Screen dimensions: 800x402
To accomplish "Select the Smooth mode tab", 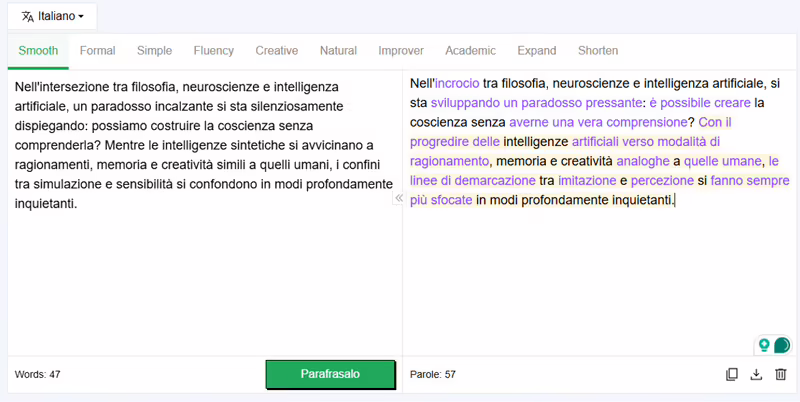I will pos(38,51).
